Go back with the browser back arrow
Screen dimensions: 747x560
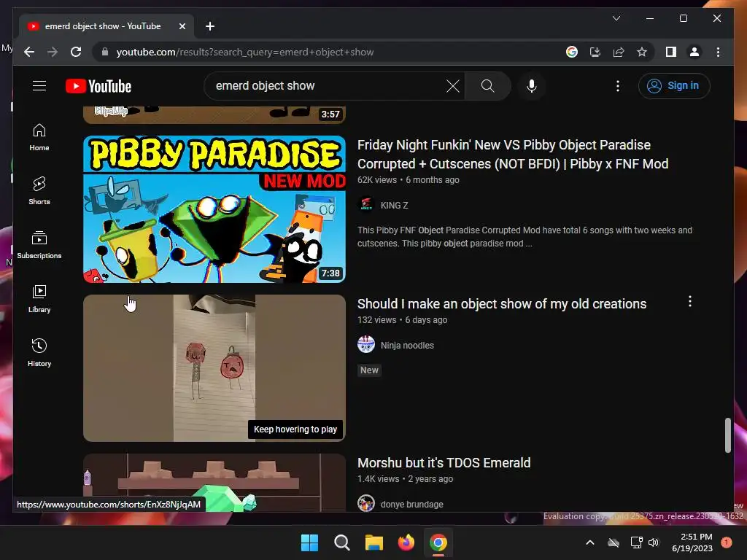pyautogui.click(x=29, y=52)
